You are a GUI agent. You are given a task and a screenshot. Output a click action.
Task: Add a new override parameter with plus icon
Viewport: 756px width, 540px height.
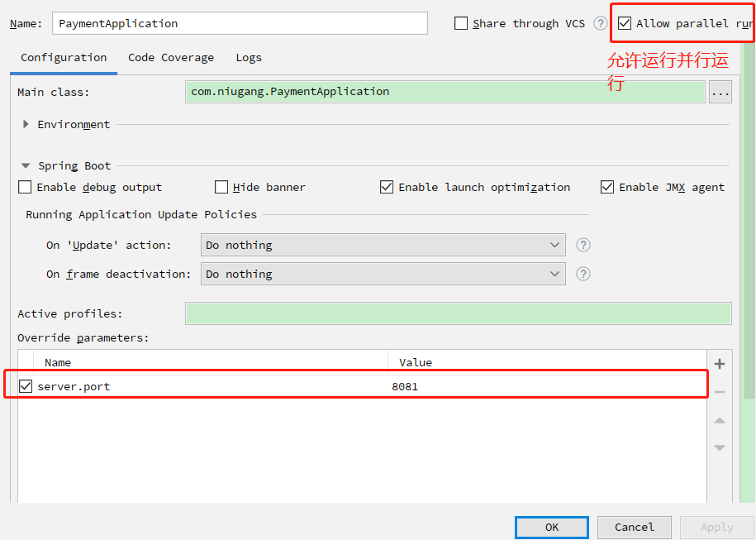720,364
